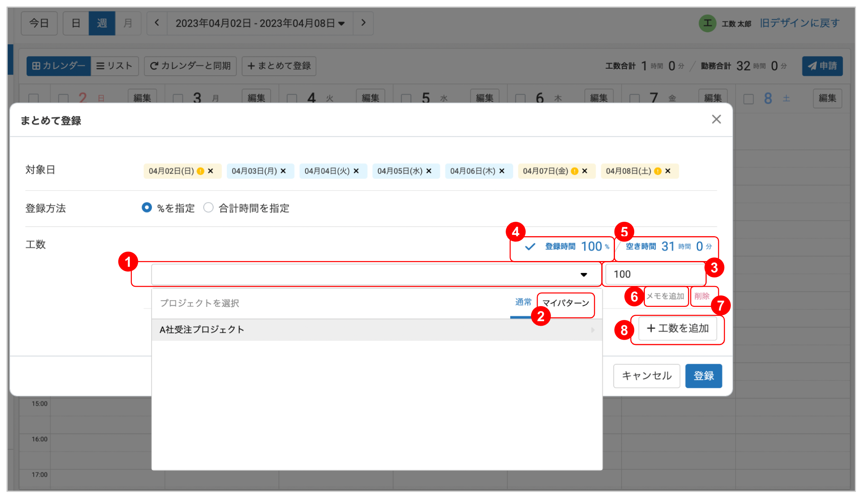Viewport: 868px width, 500px height.
Task: Click the ＋工数を追加 button
Action: click(678, 329)
